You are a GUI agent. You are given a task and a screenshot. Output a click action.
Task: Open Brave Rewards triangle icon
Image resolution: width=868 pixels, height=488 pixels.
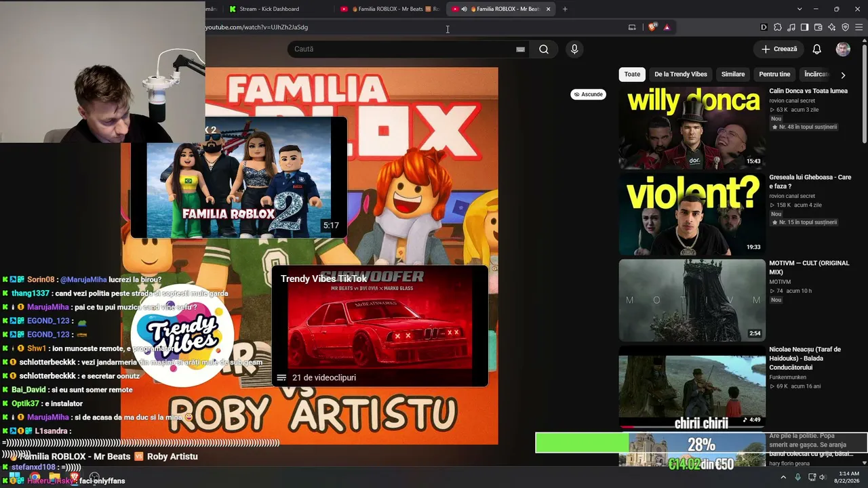(x=667, y=27)
